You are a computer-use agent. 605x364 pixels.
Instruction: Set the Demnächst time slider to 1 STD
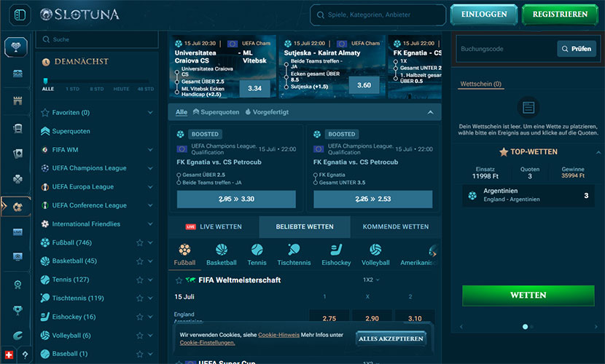(x=73, y=89)
